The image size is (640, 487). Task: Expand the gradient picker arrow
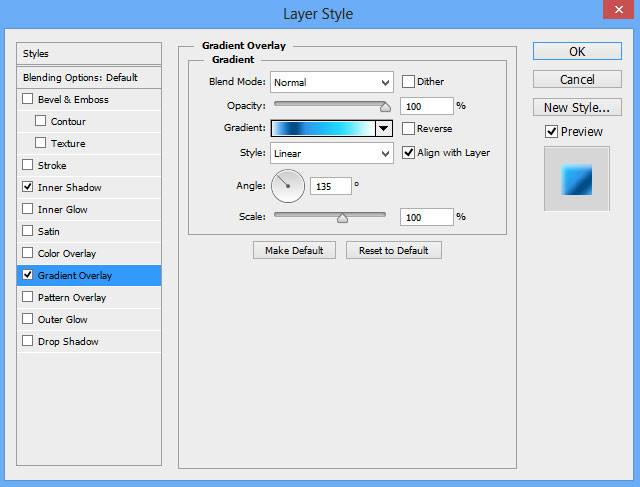pos(383,128)
